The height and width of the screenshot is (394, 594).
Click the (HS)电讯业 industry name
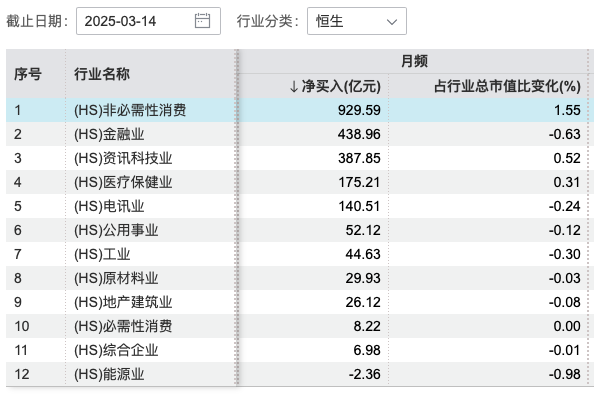coord(109,206)
